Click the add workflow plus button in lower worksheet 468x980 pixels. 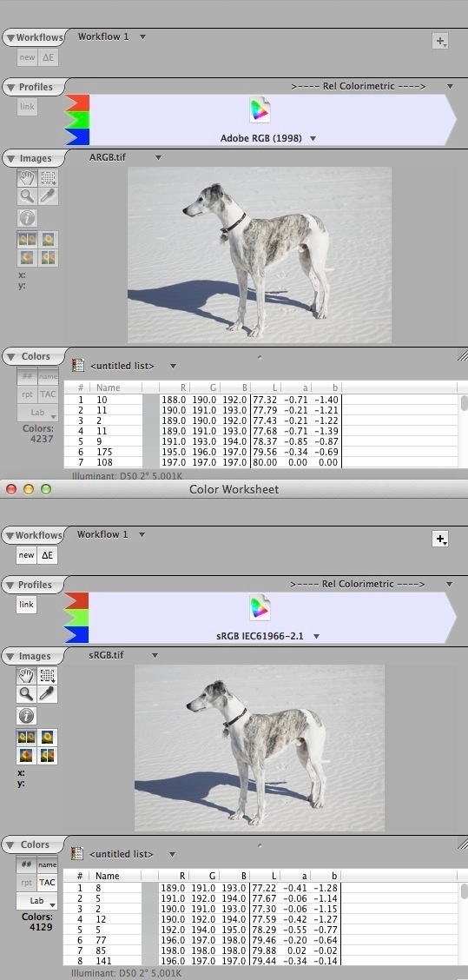coord(440,539)
